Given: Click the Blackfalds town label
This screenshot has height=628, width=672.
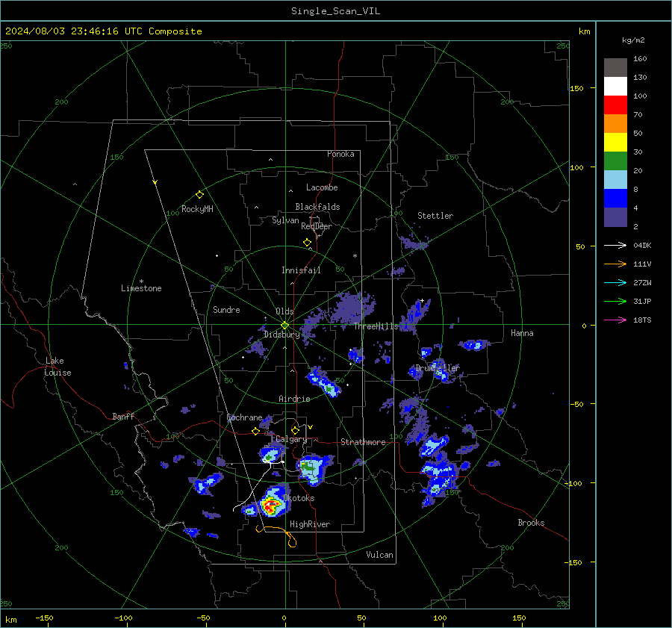Looking at the screenshot, I should pyautogui.click(x=317, y=207).
